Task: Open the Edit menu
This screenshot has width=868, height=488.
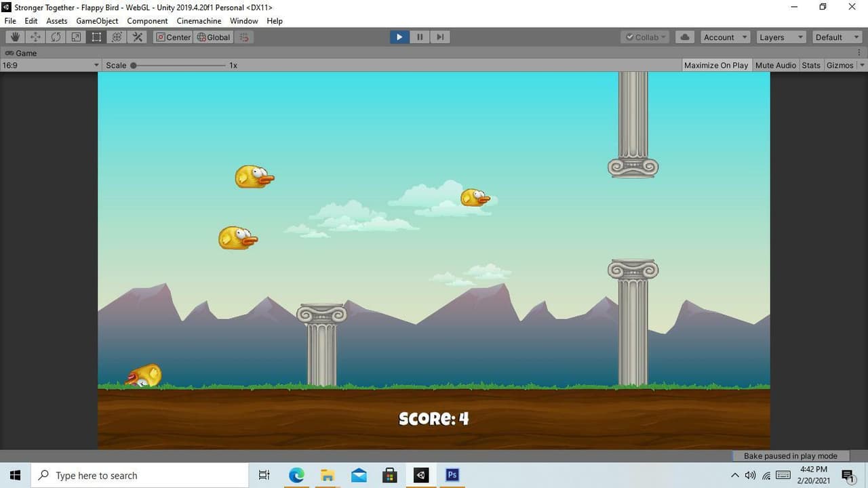Action: point(31,21)
